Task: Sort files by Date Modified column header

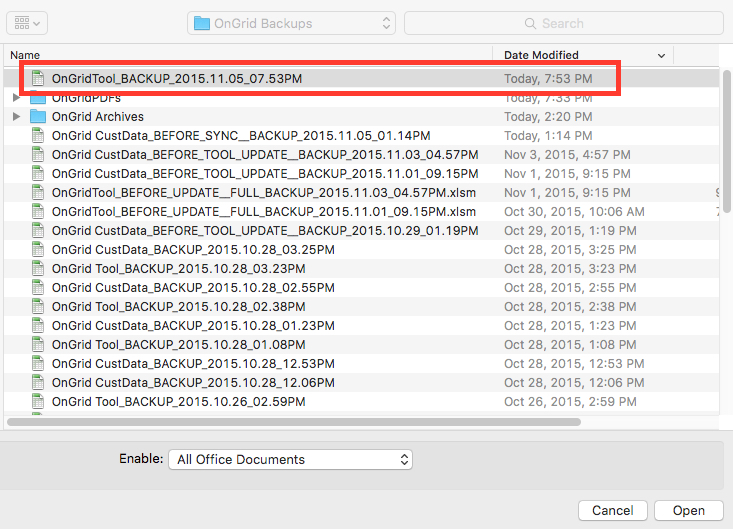Action: click(x=582, y=55)
